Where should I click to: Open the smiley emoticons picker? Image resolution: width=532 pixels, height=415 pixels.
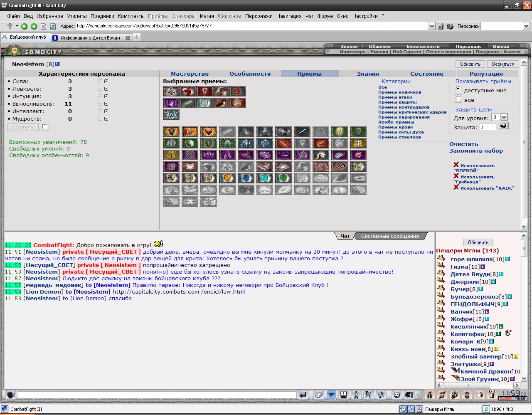(x=397, y=395)
